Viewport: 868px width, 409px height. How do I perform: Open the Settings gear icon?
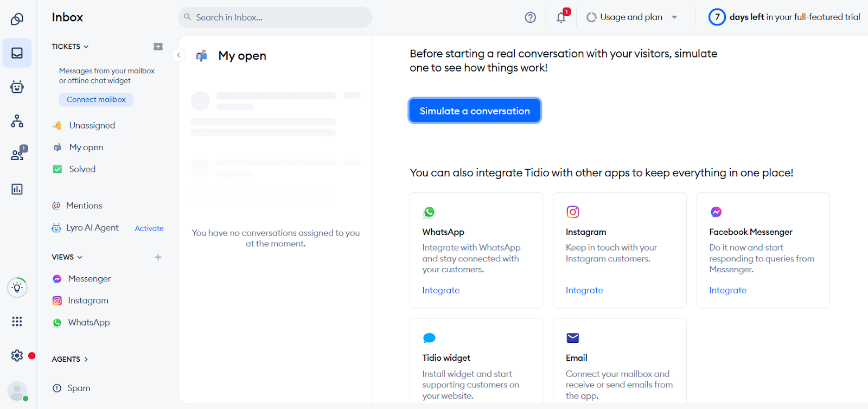point(17,355)
